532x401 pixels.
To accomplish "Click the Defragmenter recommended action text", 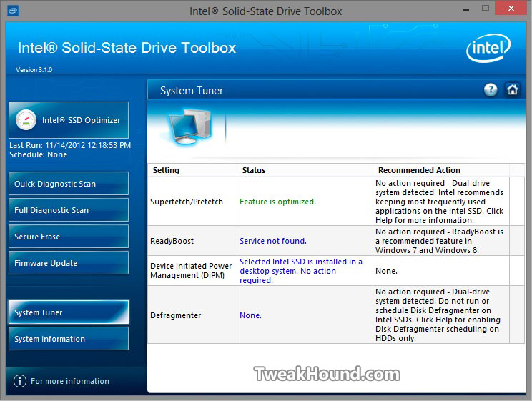I will coord(438,315).
